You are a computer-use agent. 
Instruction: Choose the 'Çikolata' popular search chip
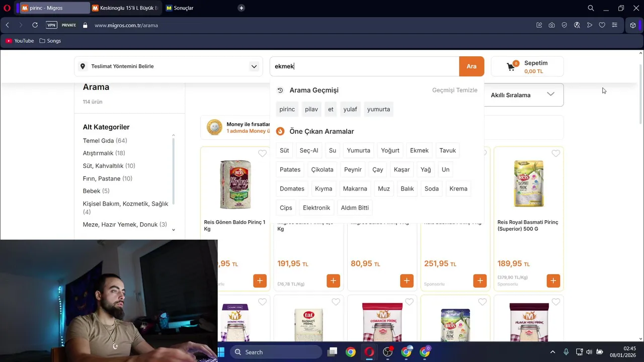point(322,169)
